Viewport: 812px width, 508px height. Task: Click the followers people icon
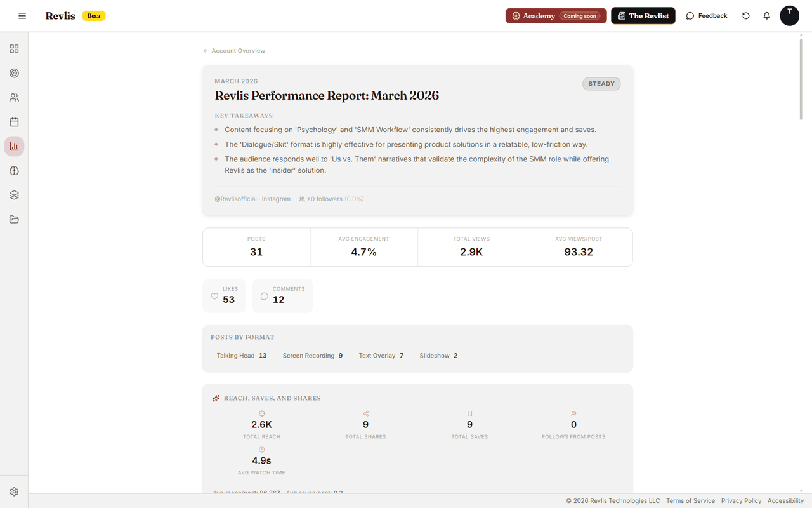[302, 199]
